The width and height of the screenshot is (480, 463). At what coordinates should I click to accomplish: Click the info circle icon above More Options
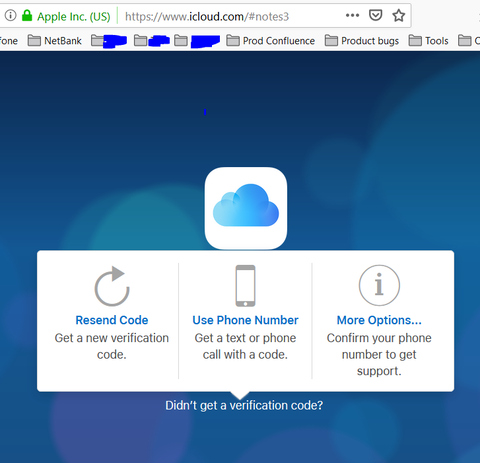pyautogui.click(x=379, y=285)
